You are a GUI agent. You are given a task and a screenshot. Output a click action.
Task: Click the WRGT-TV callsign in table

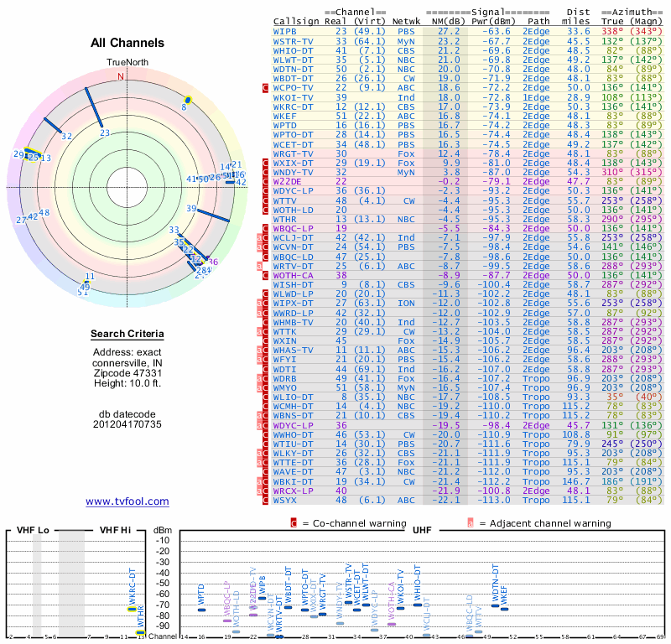coord(293,153)
